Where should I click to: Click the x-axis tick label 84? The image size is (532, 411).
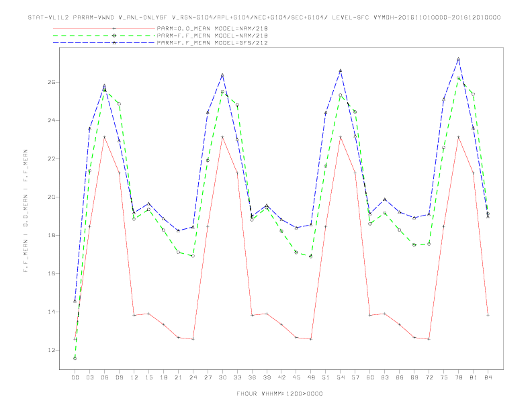point(488,377)
